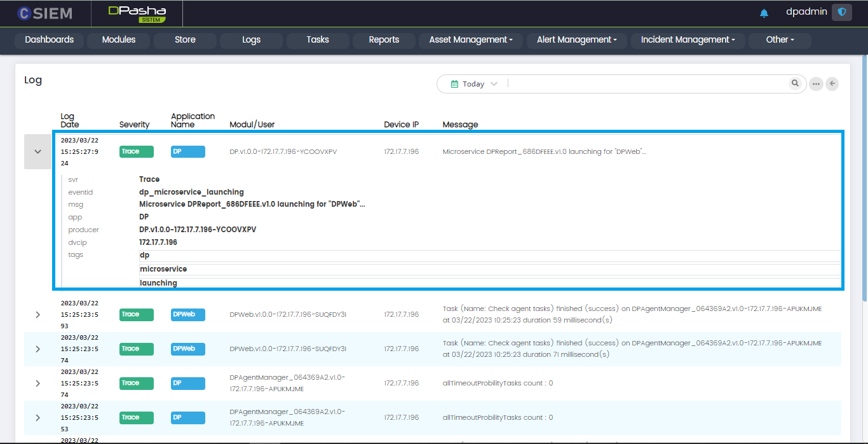Click the notification bell icon

[764, 13]
